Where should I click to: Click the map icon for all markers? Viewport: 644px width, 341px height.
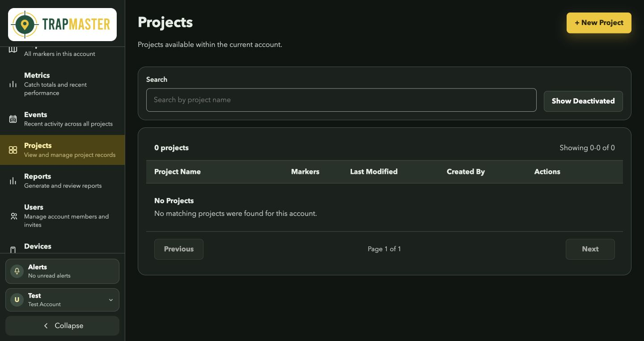tap(13, 50)
